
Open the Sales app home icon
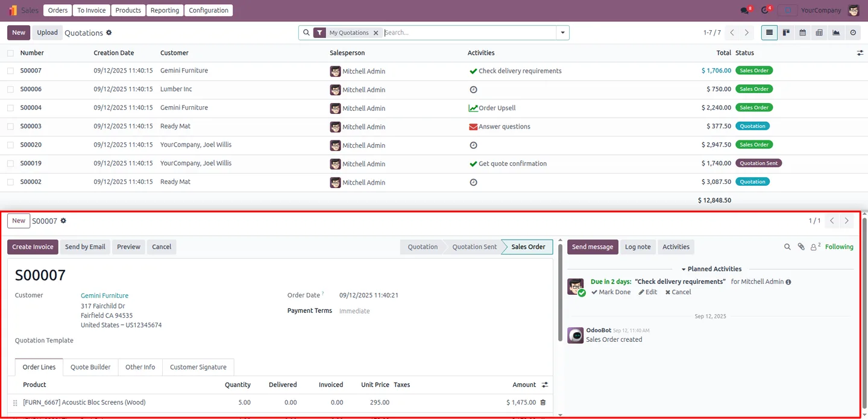point(13,10)
